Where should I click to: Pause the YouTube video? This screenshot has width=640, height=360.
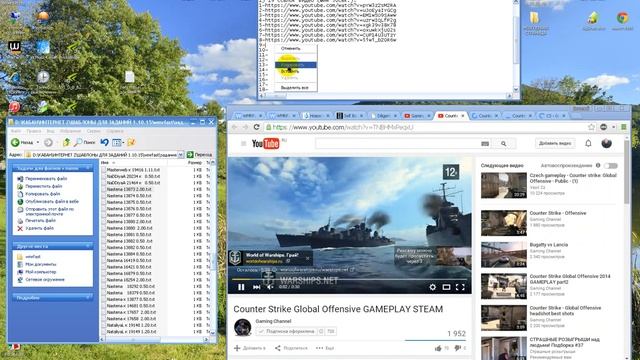241,287
